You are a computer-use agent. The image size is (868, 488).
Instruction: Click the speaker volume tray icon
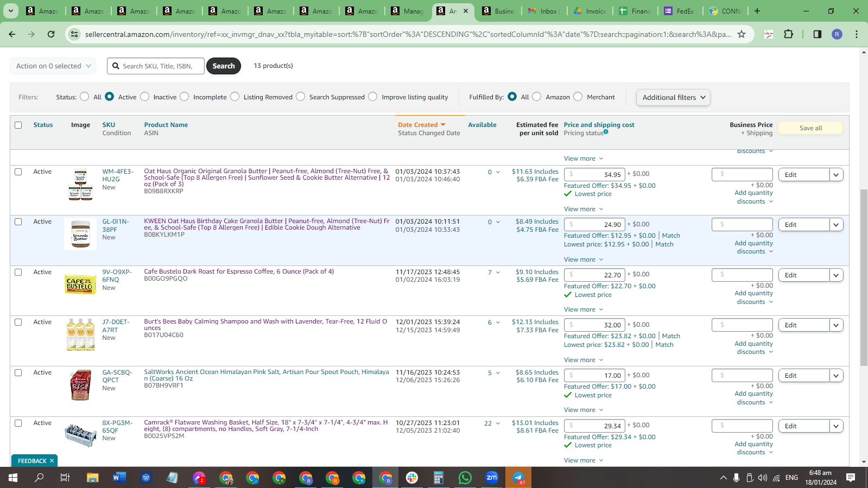[763, 478]
